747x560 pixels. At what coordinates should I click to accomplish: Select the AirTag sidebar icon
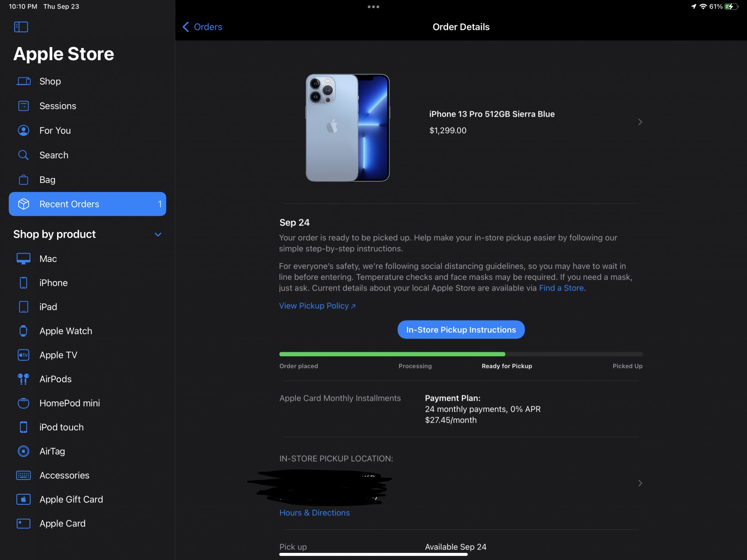(24, 451)
